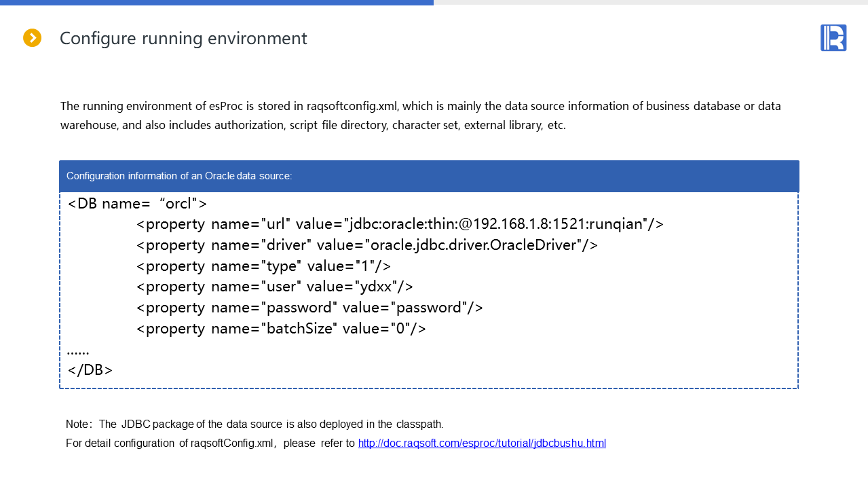
Task: Click the paragraph mentioning raqsoftconfig.xml storage
Action: tap(420, 107)
